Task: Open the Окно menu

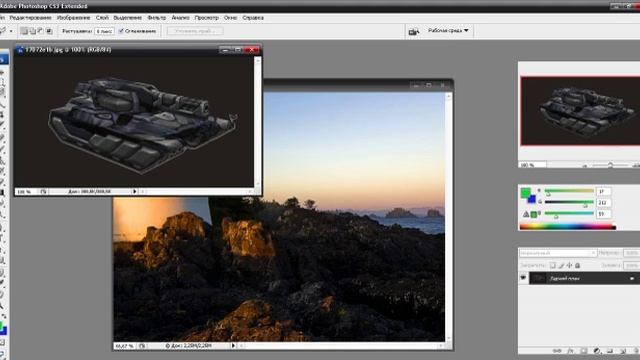Action: click(x=230, y=18)
